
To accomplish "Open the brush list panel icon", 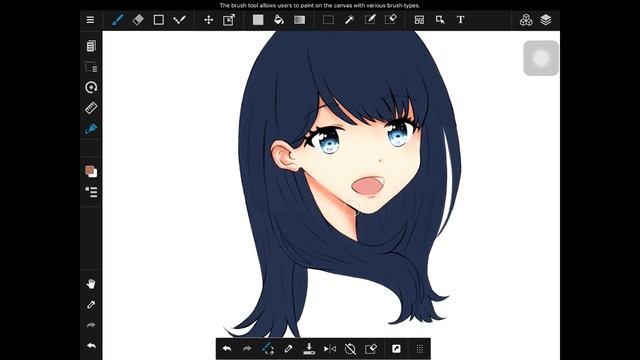I will [91, 192].
